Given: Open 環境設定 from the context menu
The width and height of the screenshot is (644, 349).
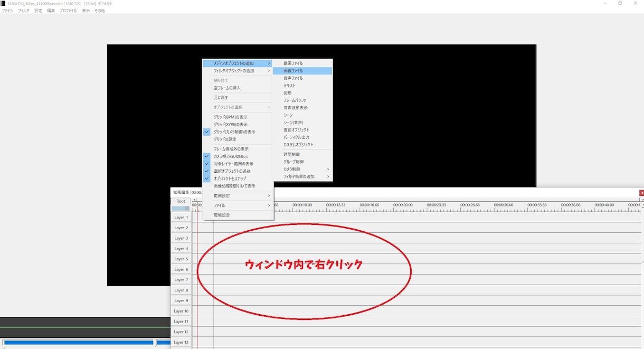Looking at the screenshot, I should 238,215.
